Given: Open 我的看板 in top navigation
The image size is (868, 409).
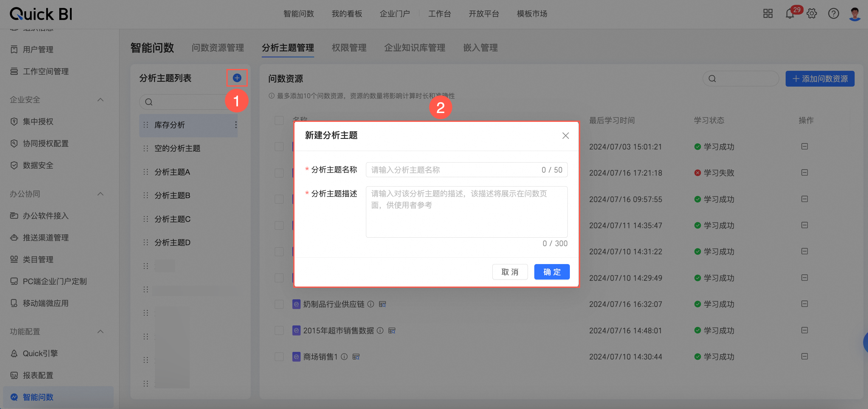Looking at the screenshot, I should (347, 14).
